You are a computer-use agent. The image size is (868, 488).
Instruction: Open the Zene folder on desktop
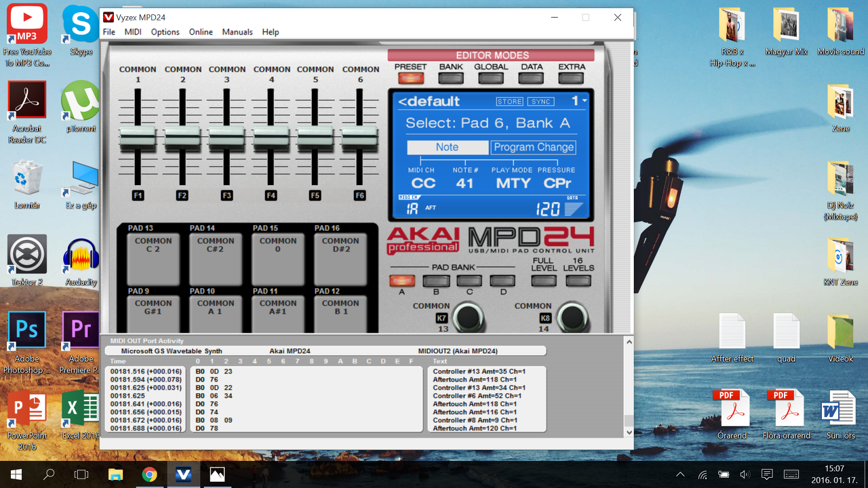coord(841,108)
